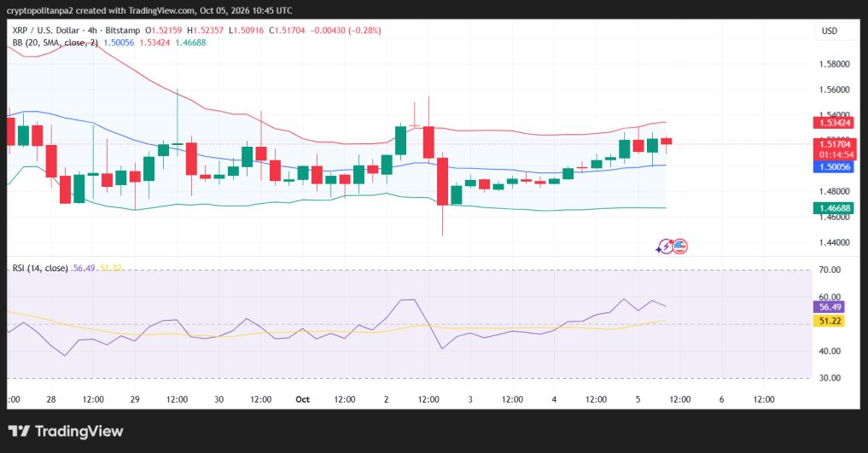Viewport: 868px width, 453px height.
Task: Open the USD currency selector
Action: pos(830,31)
